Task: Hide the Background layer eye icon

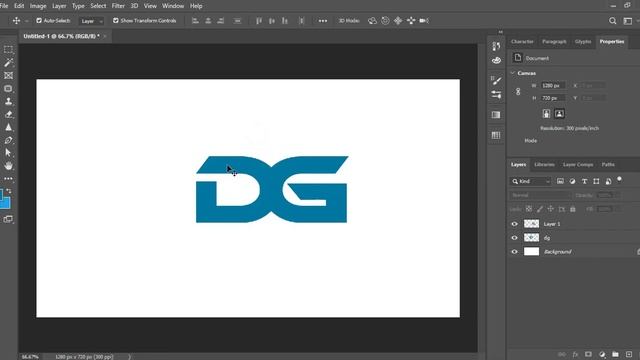Action: 514,252
